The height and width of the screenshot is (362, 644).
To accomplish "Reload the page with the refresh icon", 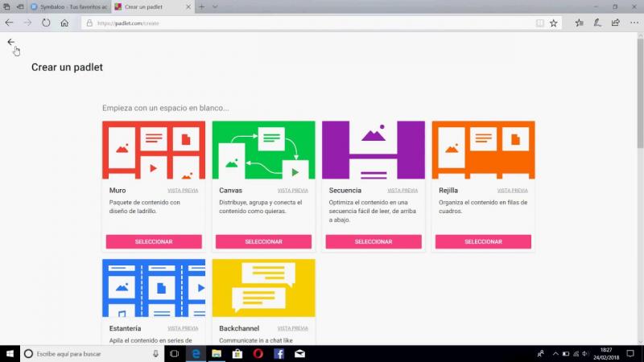I will click(46, 23).
